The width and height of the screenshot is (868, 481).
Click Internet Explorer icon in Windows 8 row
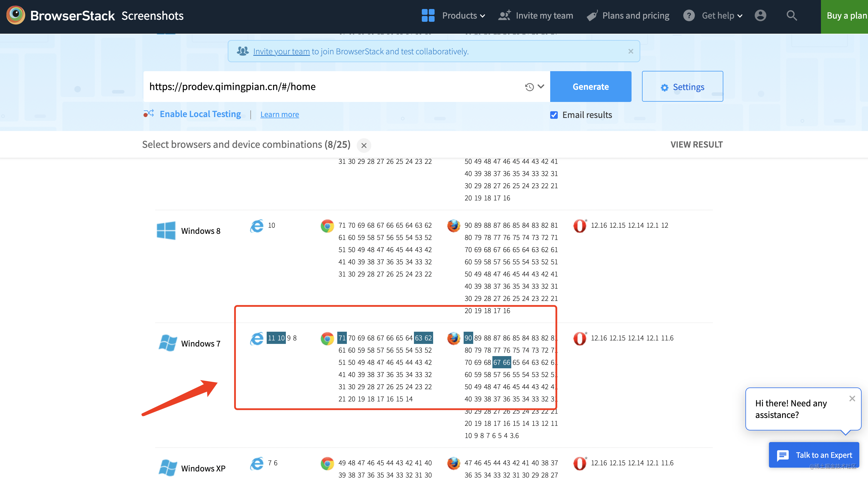pyautogui.click(x=257, y=226)
